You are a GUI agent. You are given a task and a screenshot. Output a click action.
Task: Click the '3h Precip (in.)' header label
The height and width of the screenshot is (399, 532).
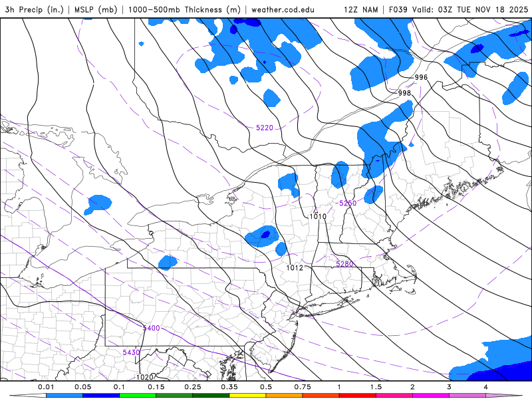click(35, 9)
